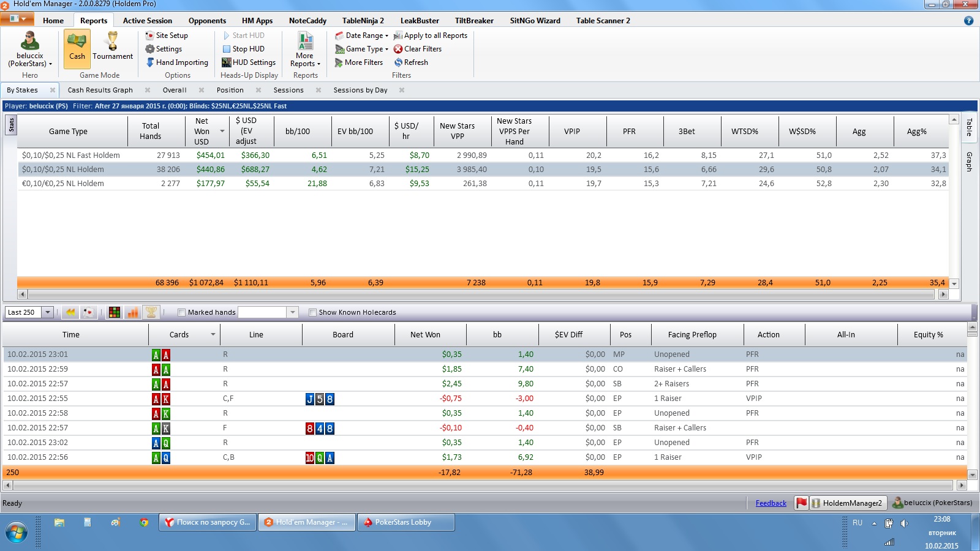
Task: Open the Cards column filter arrow
Action: tap(213, 335)
